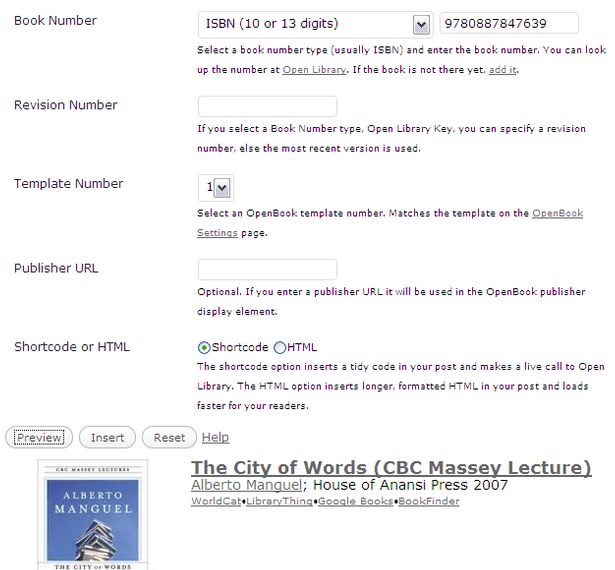Click the Insert button
615x570 pixels.
pos(107,437)
